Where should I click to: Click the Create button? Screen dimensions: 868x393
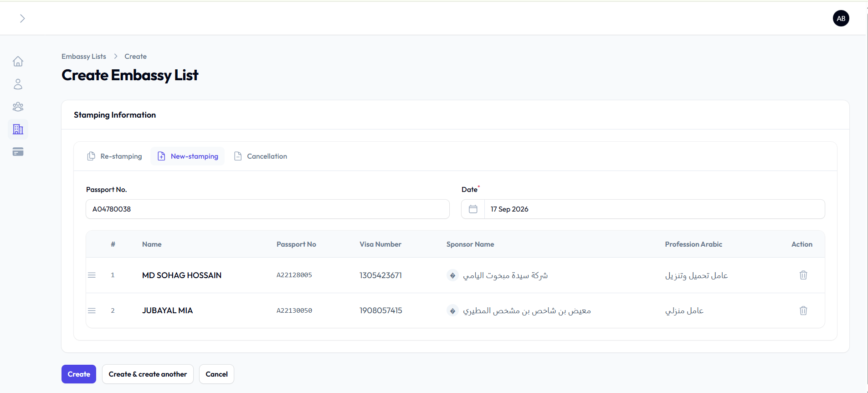pyautogui.click(x=79, y=374)
